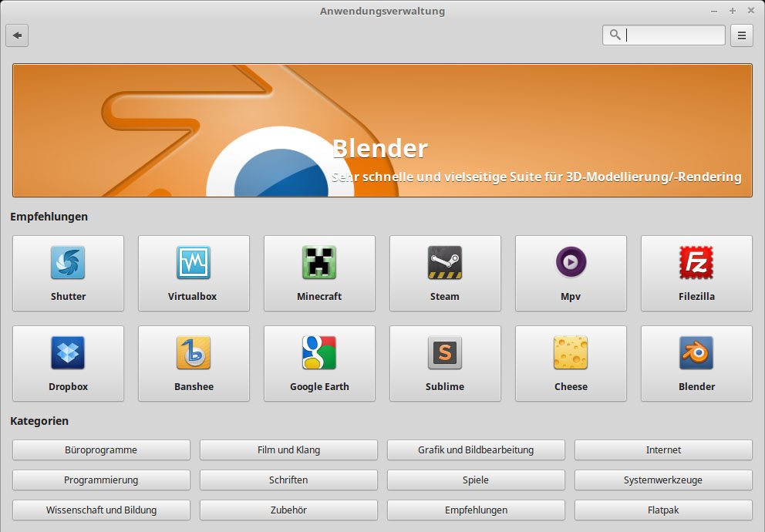Open the Blender featured banner

tap(382, 130)
